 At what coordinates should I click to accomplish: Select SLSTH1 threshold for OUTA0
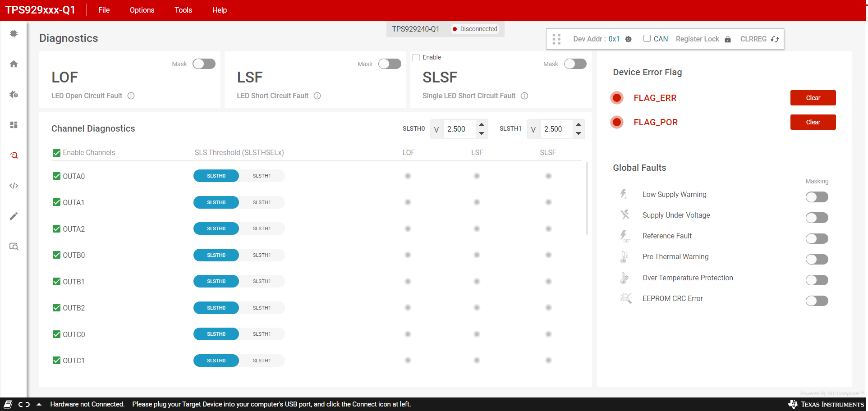(x=262, y=176)
